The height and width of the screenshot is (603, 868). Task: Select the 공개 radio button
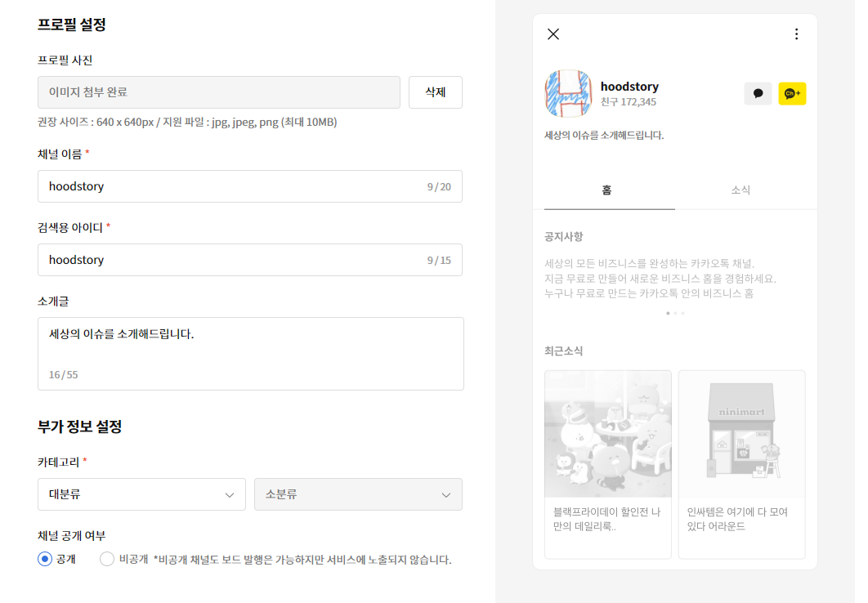[45, 559]
